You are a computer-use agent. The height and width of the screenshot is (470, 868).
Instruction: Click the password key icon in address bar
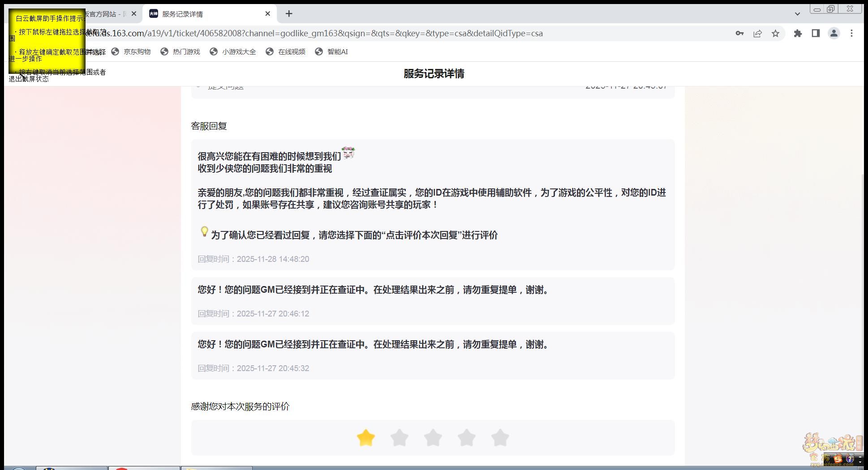[x=739, y=34]
